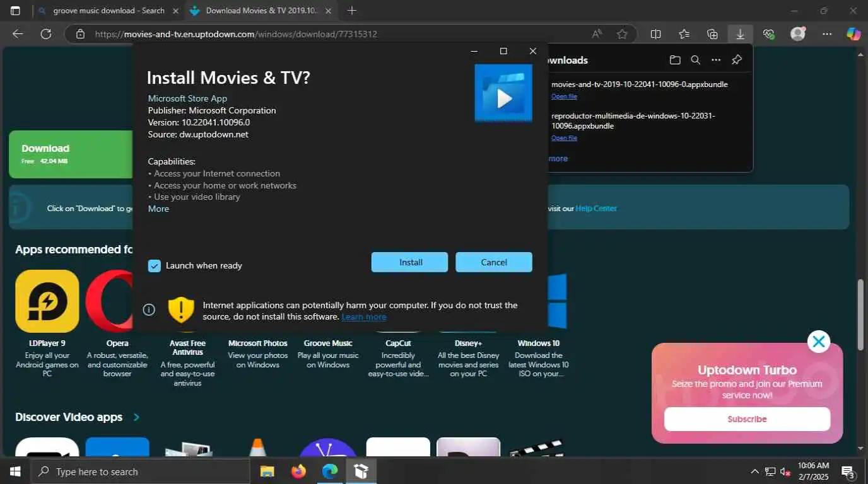868x484 pixels.
Task: Open a new browser tab
Action: tap(352, 11)
